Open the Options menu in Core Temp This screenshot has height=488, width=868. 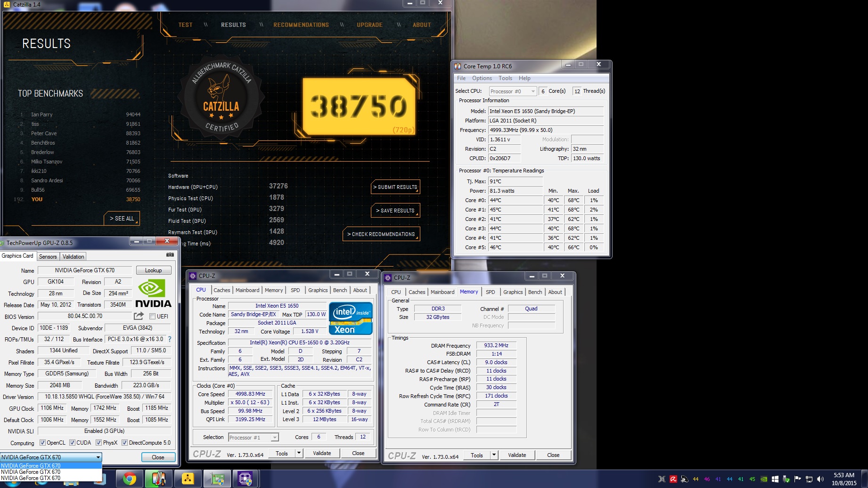482,78
